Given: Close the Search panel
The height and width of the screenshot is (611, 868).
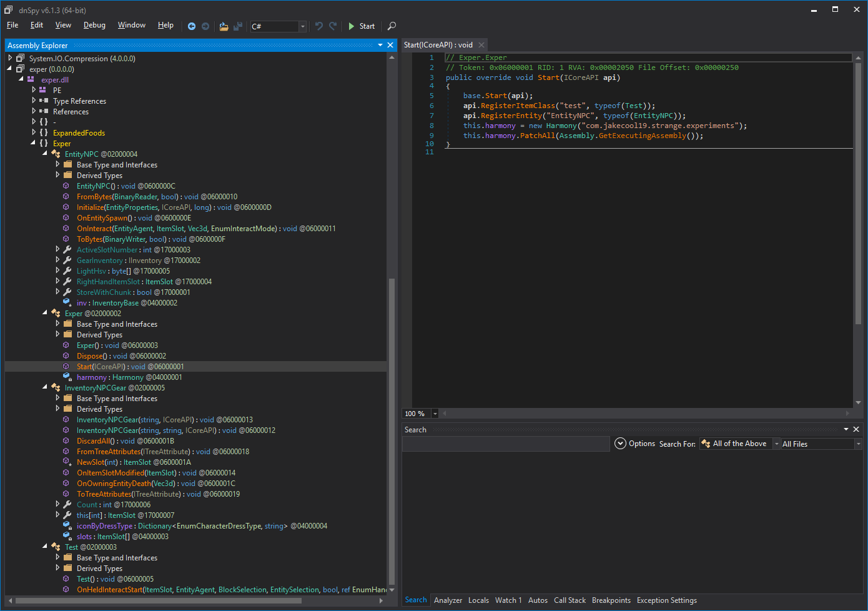Looking at the screenshot, I should 856,430.
